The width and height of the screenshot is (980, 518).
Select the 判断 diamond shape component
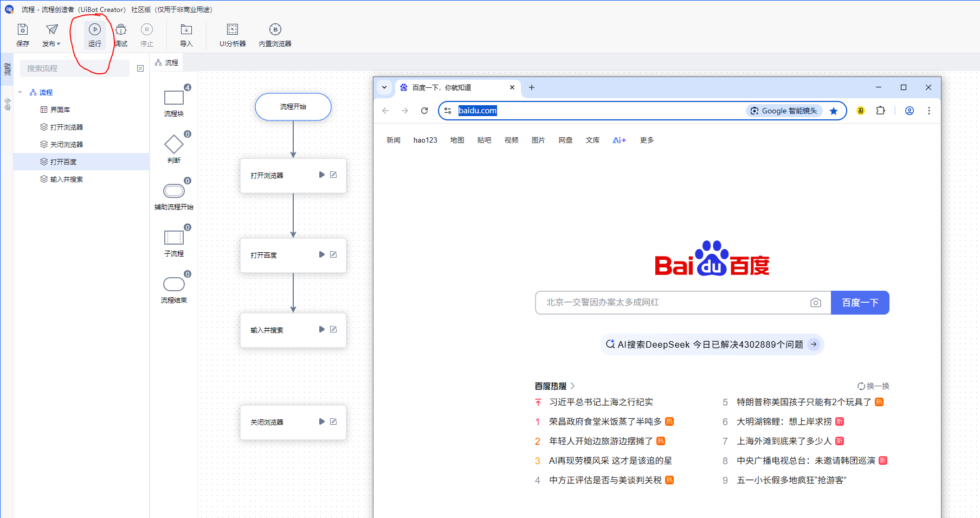[174, 145]
